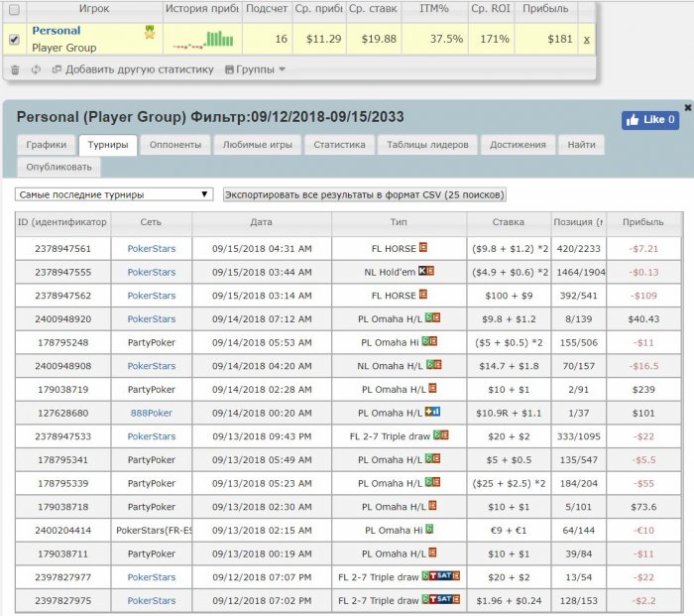Open the Самые последние турниры dropdown
This screenshot has height=616, width=694.
pyautogui.click(x=114, y=194)
